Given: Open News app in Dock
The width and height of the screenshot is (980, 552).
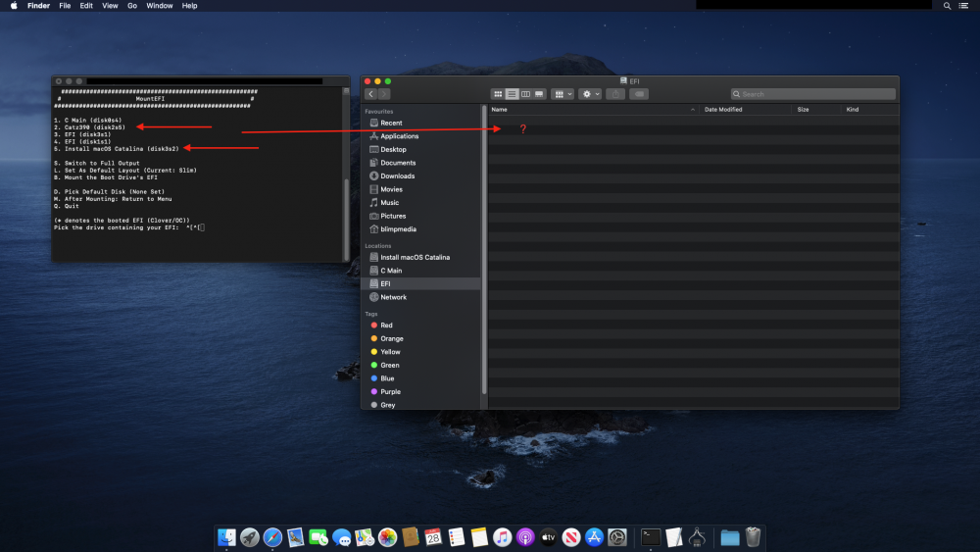Looking at the screenshot, I should 571,537.
